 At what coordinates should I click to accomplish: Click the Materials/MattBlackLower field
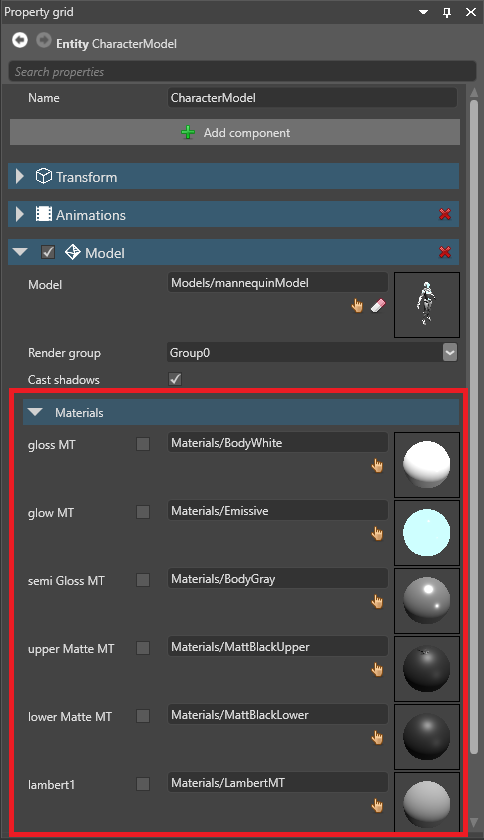pyautogui.click(x=278, y=715)
